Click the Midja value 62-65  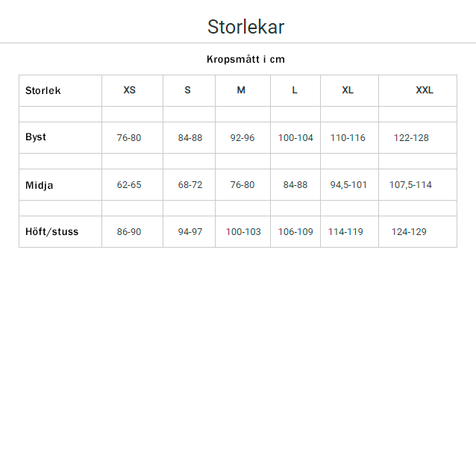(129, 185)
